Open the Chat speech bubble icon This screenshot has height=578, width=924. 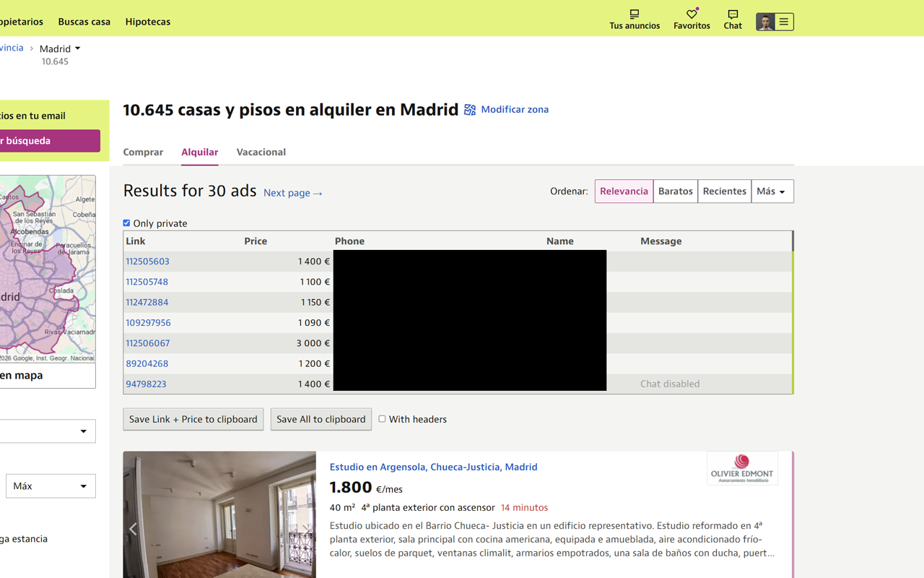click(x=733, y=14)
